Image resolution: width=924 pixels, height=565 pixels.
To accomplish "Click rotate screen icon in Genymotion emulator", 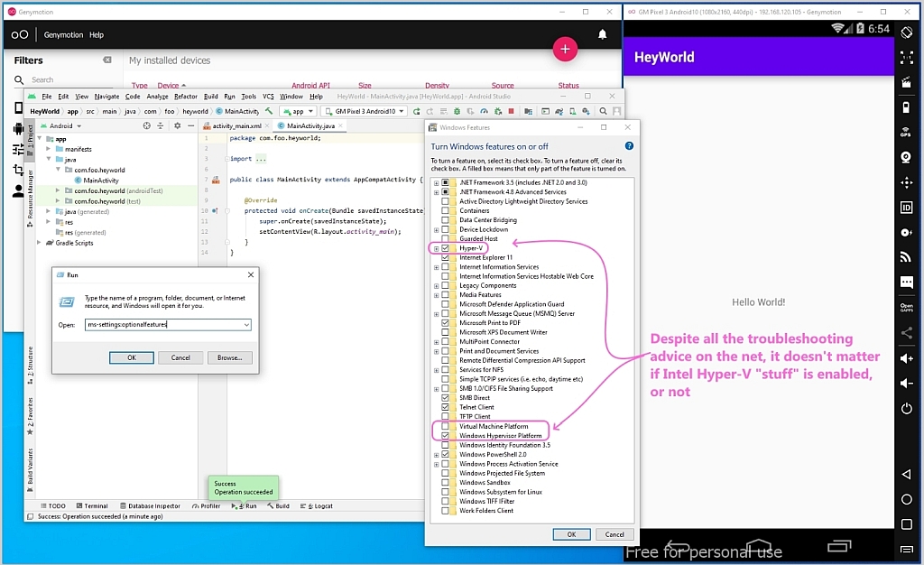I will [x=906, y=32].
